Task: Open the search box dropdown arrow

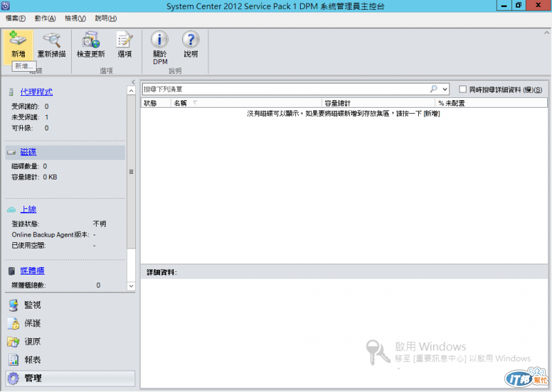Action: 445,90
